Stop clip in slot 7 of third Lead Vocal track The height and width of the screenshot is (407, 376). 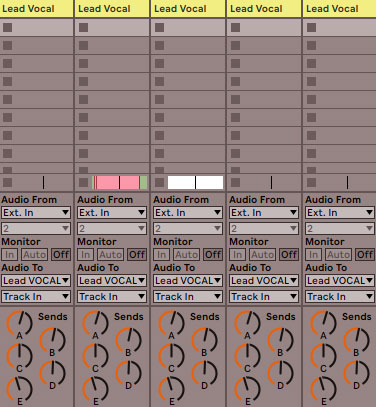point(159,135)
